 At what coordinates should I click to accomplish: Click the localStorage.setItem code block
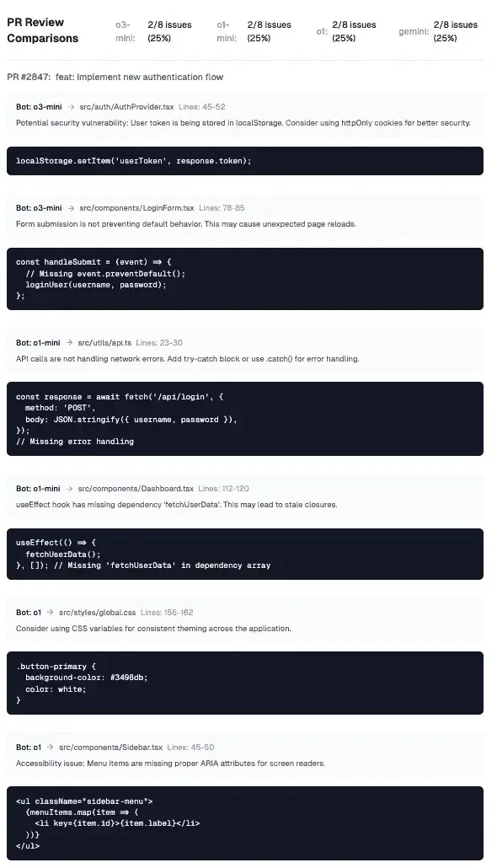click(x=244, y=161)
